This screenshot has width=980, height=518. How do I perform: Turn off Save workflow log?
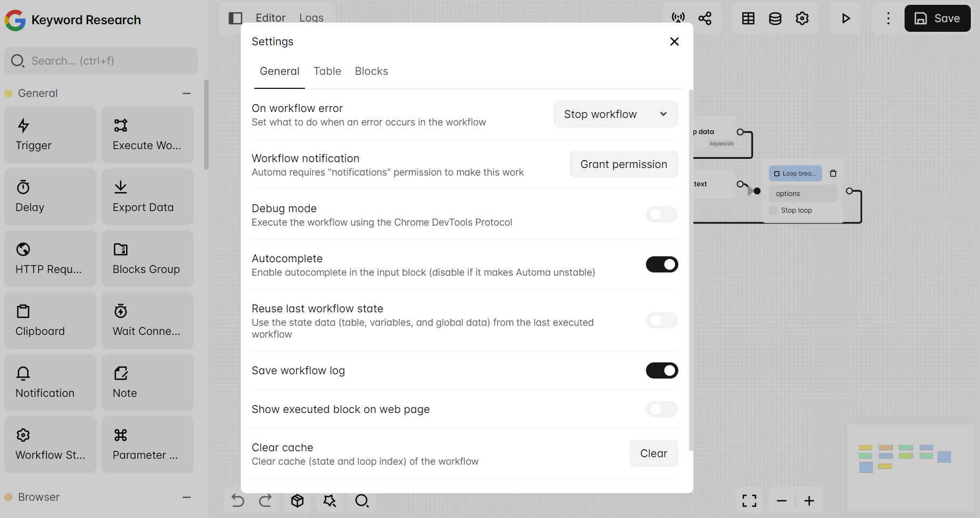click(662, 370)
